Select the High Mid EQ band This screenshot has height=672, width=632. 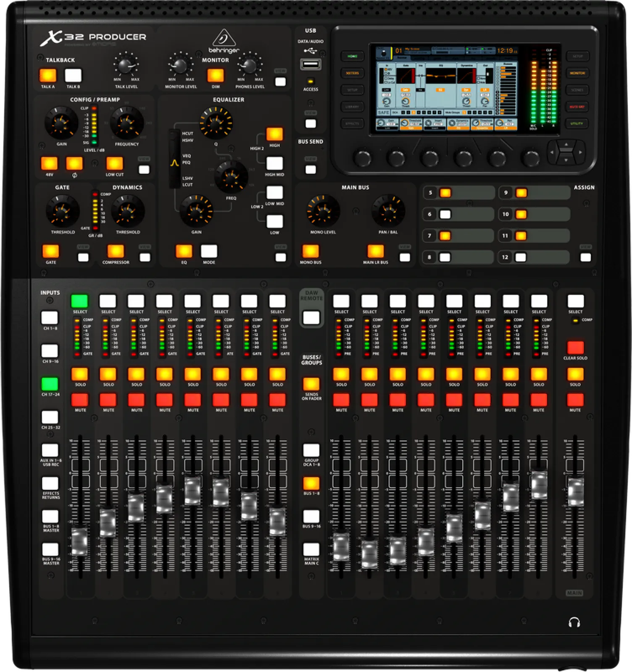tap(274, 163)
